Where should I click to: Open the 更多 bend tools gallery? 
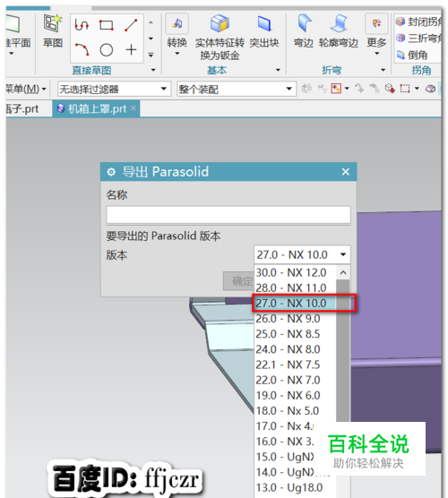click(x=376, y=34)
